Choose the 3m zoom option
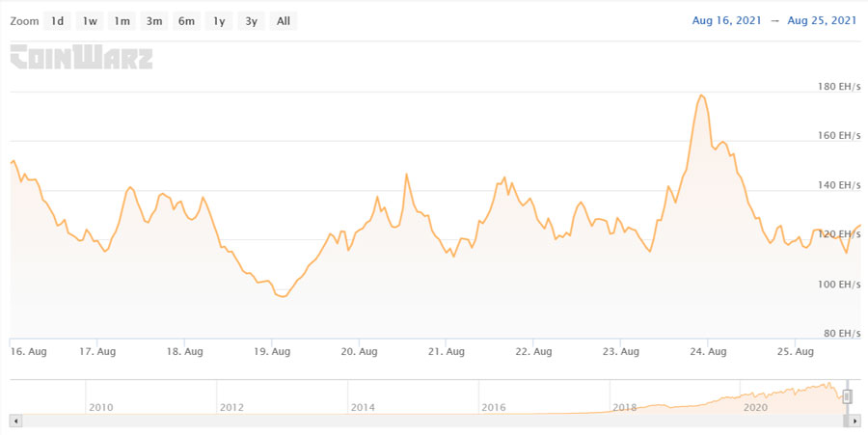The image size is (868, 435). click(x=154, y=21)
